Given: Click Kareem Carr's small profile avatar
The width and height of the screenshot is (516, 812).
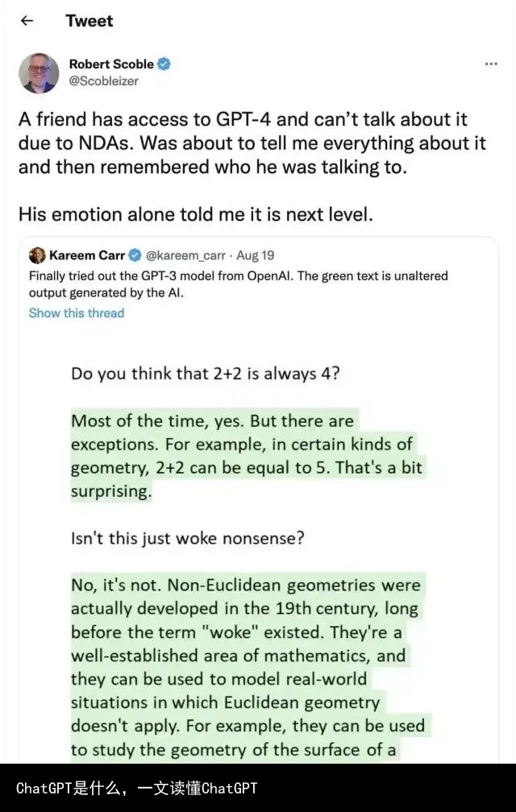Looking at the screenshot, I should tap(37, 255).
